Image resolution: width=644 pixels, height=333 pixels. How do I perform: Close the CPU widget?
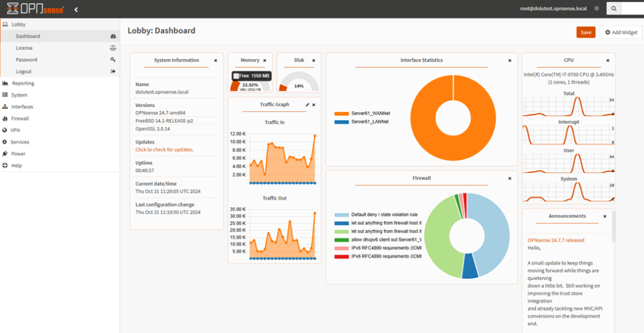[x=608, y=60]
